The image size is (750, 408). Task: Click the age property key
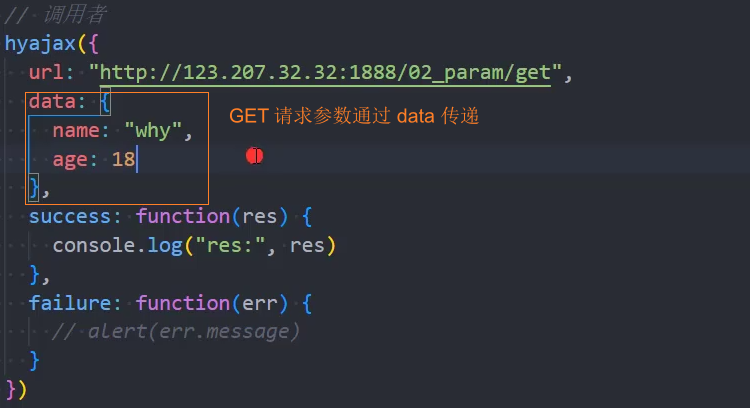[x=72, y=159]
